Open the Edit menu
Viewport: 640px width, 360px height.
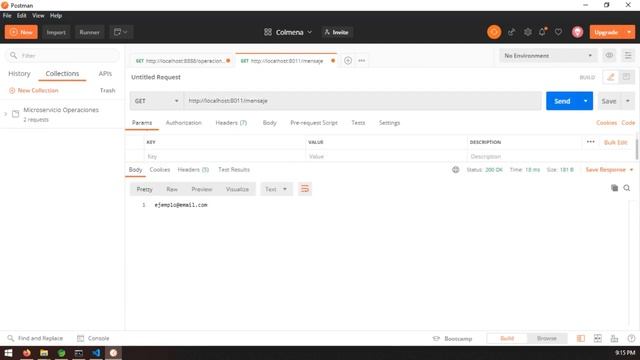22,16
